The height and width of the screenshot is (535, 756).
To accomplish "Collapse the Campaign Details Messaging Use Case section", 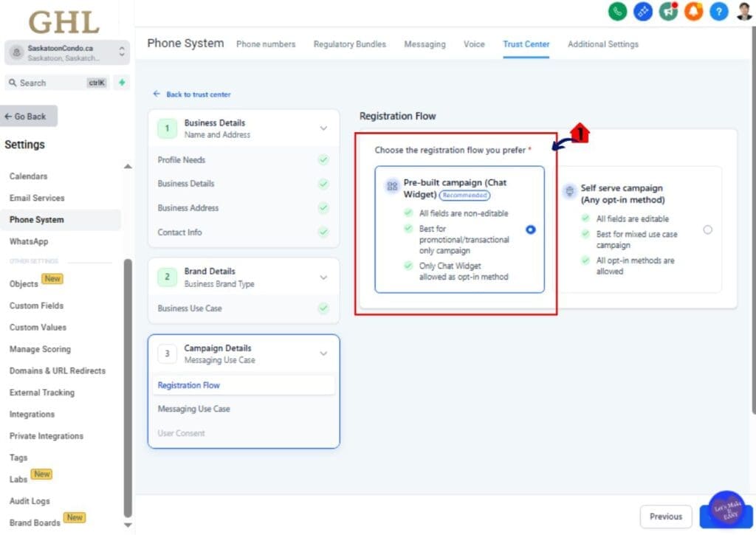I will coord(323,353).
